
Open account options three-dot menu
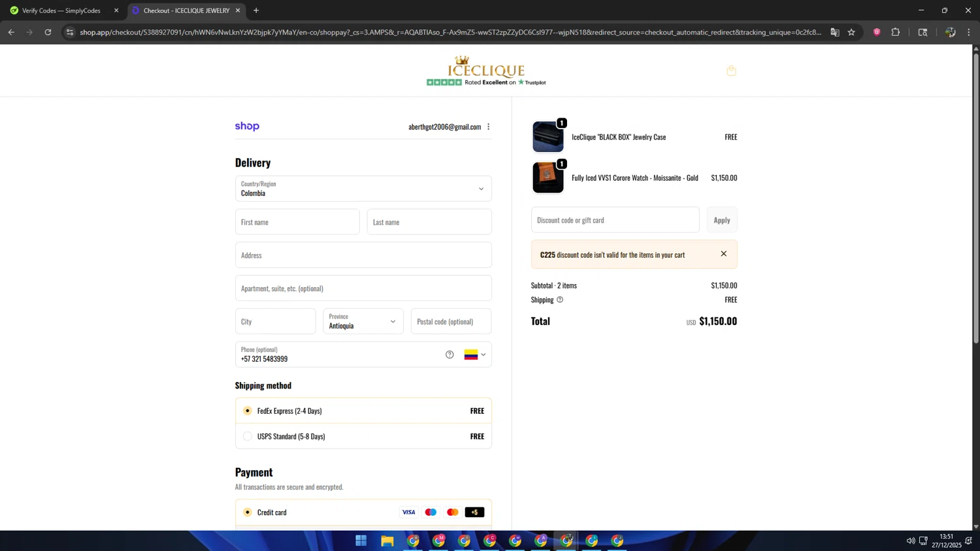pyautogui.click(x=488, y=127)
